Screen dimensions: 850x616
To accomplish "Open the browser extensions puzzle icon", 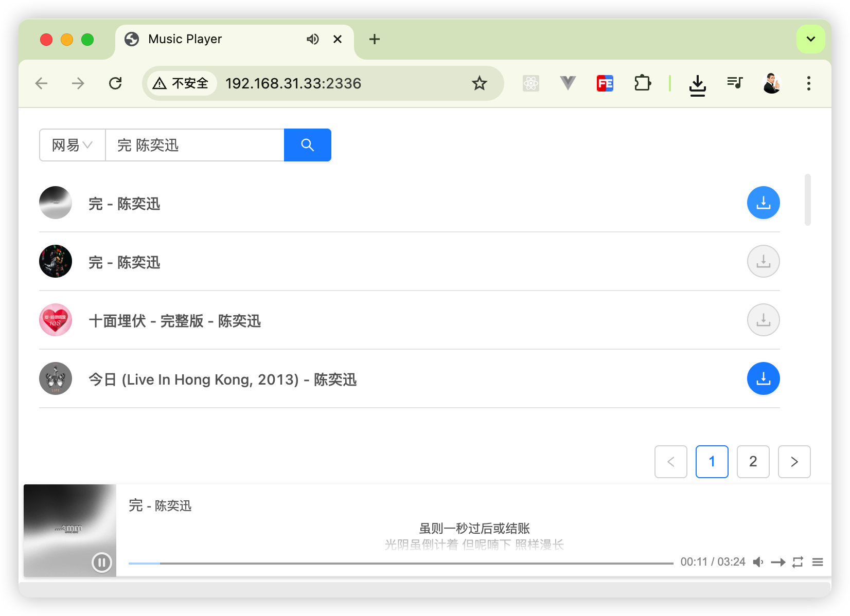I will (x=642, y=83).
